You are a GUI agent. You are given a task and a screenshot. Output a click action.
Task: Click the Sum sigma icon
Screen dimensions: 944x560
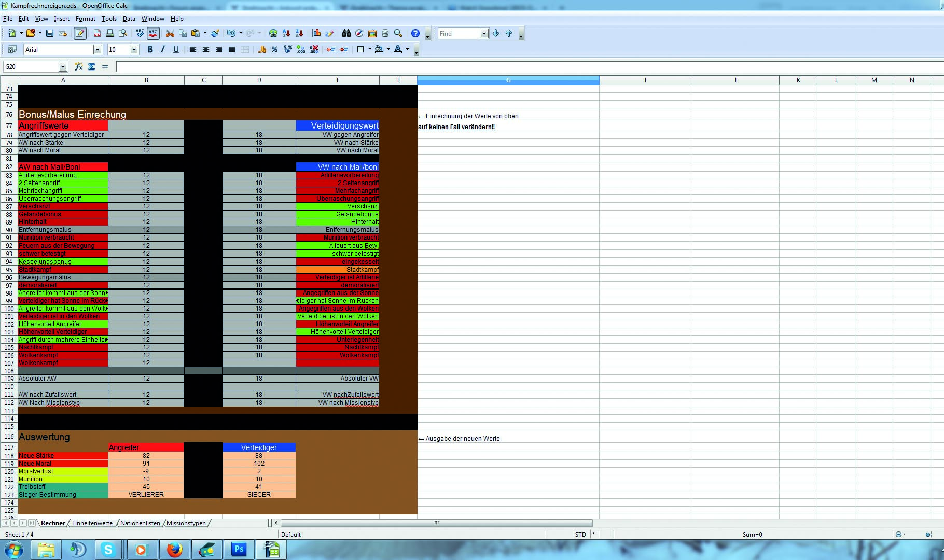click(x=92, y=67)
